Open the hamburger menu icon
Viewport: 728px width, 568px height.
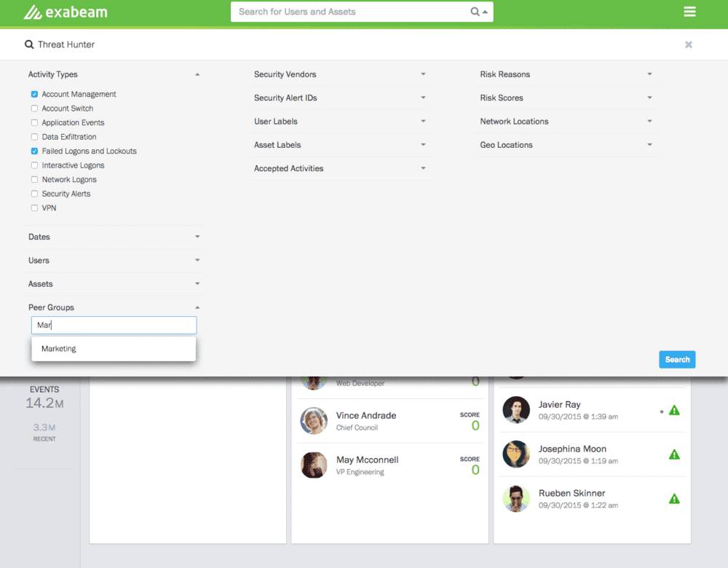[689, 12]
